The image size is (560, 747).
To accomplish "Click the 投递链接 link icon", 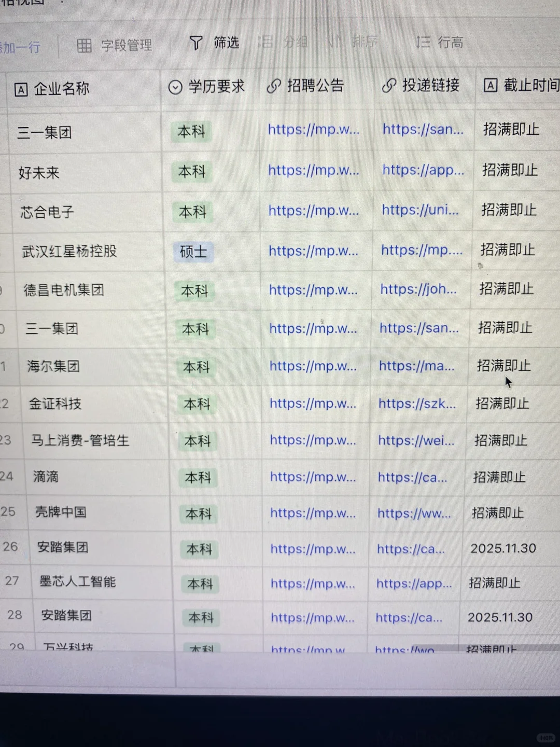I will coord(389,86).
